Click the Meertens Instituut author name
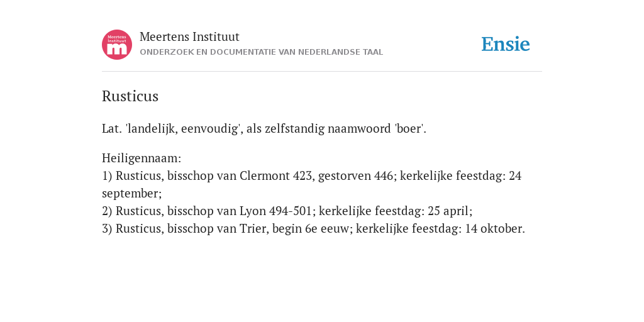Screen dimensions: 644x322 [189, 36]
